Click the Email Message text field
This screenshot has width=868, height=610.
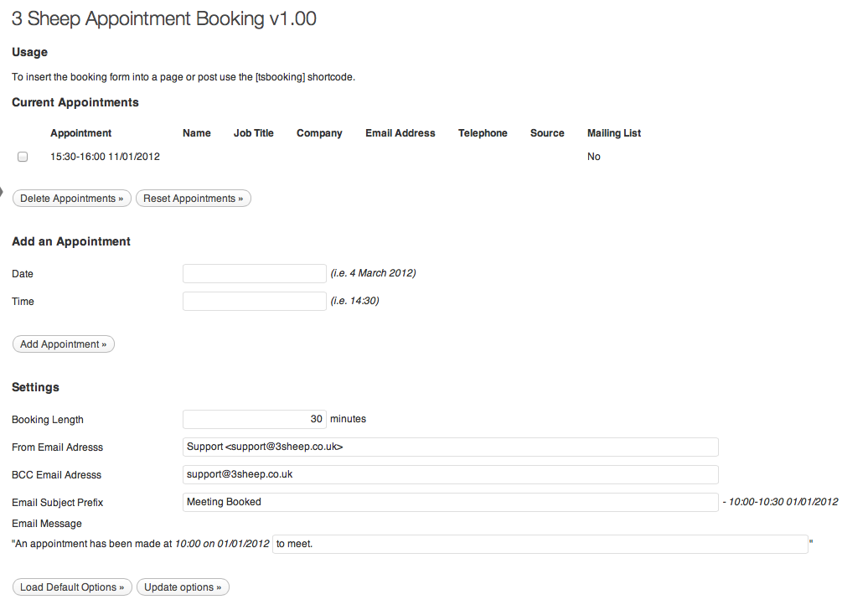(x=540, y=544)
